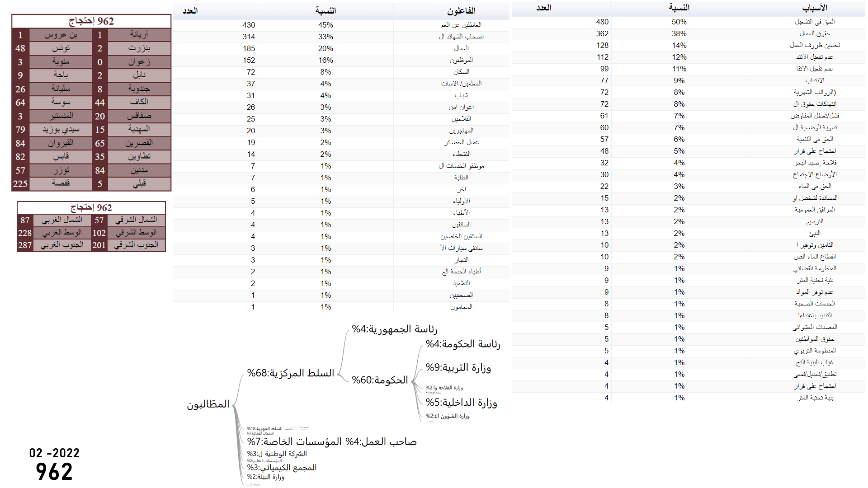Select the حقوق العمال row

[815, 33]
